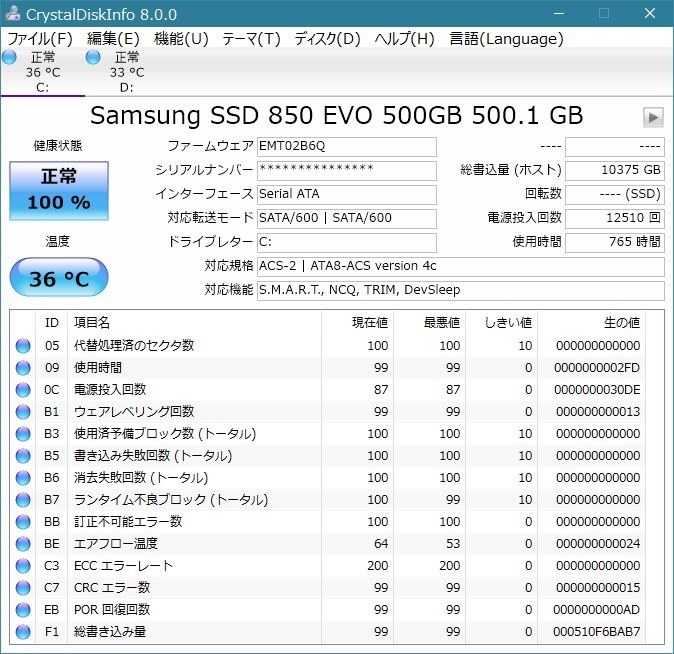Click the total host writes value 10375 GB

tap(615, 170)
